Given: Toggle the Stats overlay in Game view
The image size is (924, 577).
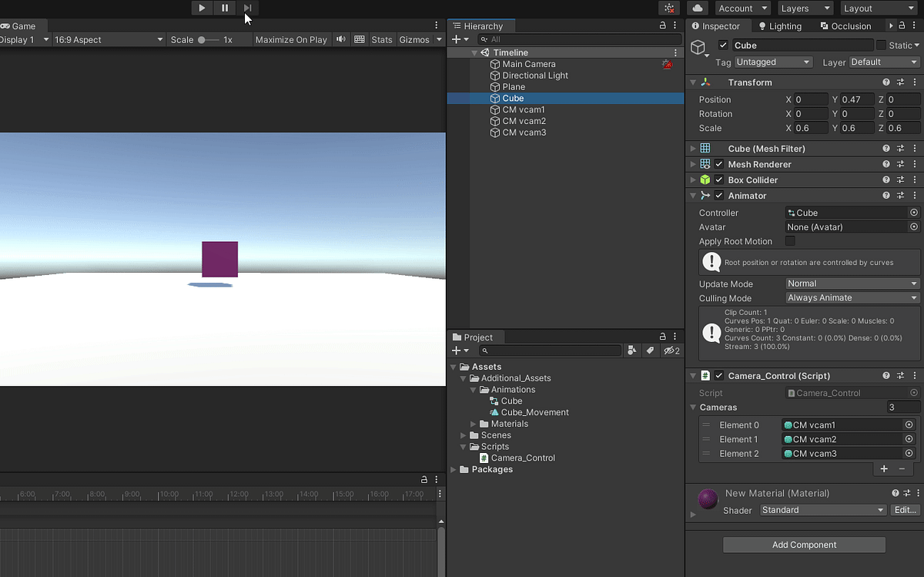Looking at the screenshot, I should 382,39.
